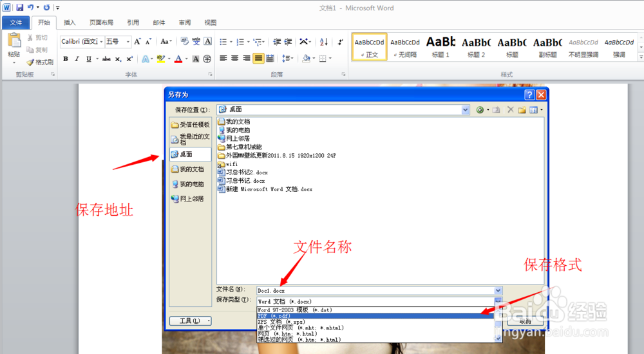Click the Decrease Indent icon
The height and width of the screenshot is (354, 644).
click(x=277, y=41)
